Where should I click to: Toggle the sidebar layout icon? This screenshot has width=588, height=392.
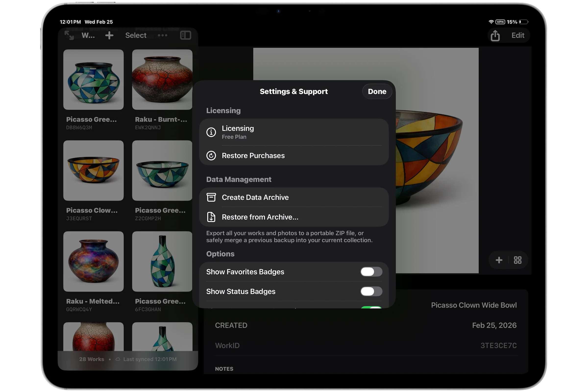click(x=185, y=35)
